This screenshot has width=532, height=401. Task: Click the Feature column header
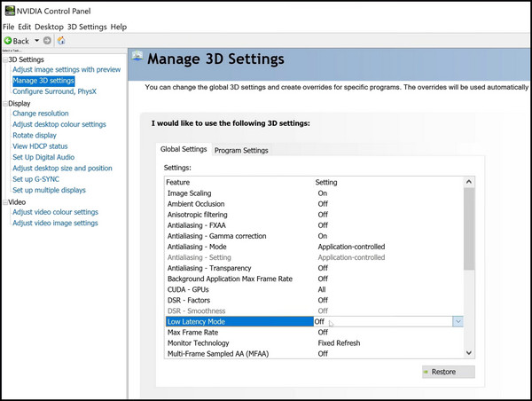178,183
